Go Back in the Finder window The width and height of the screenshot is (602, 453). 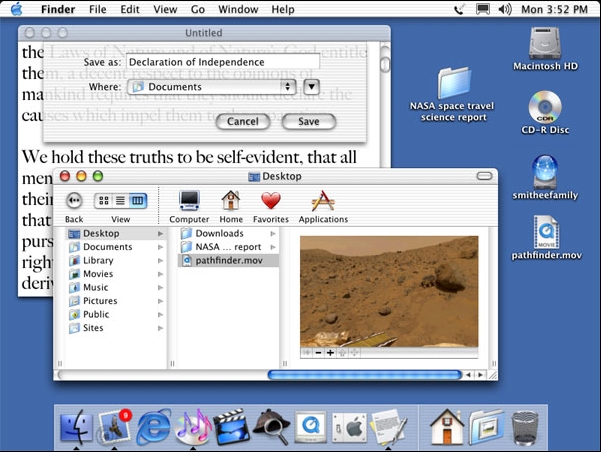pyautogui.click(x=74, y=201)
